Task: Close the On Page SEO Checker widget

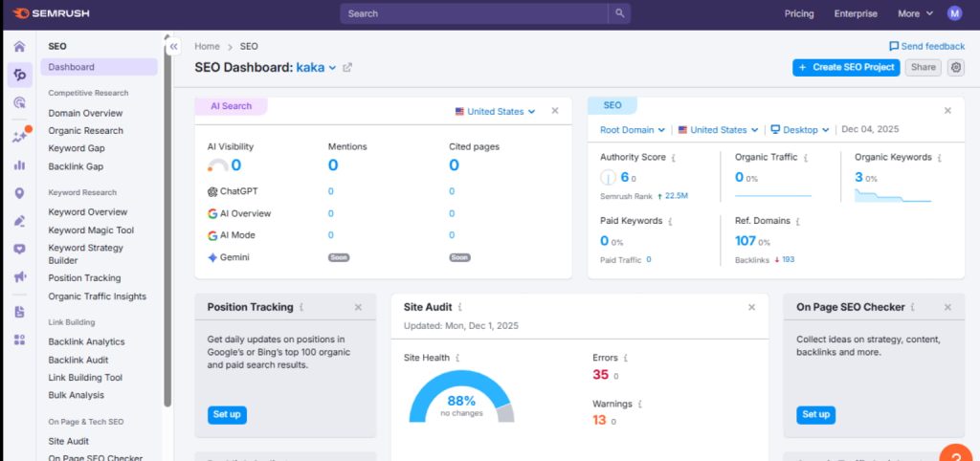Action: pos(947,307)
